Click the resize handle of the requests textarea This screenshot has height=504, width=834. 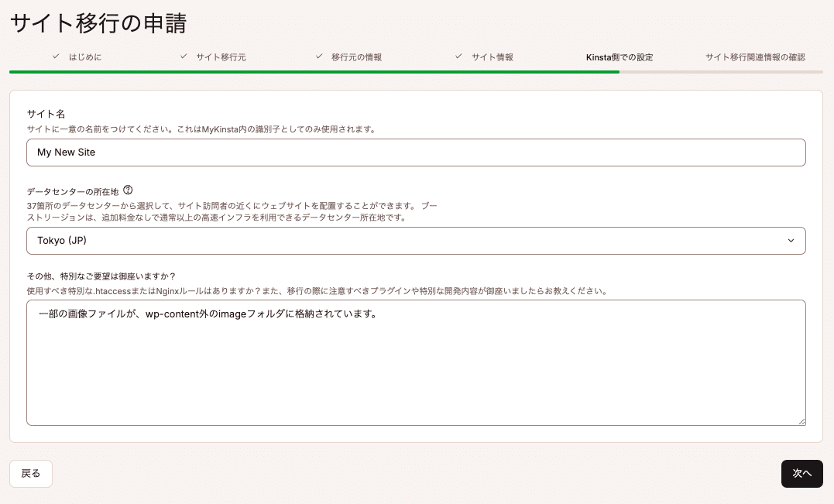point(802,421)
